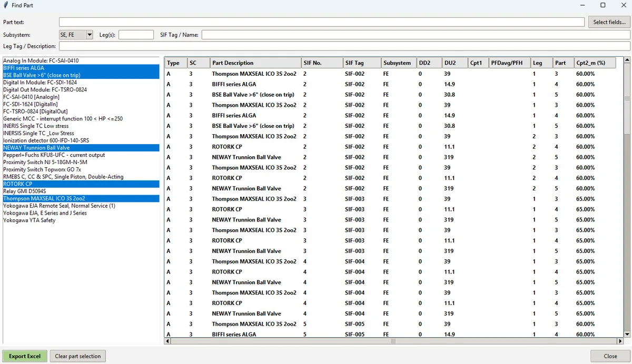Click the SIF No. column header
This screenshot has width=632, height=364.
[322, 63]
